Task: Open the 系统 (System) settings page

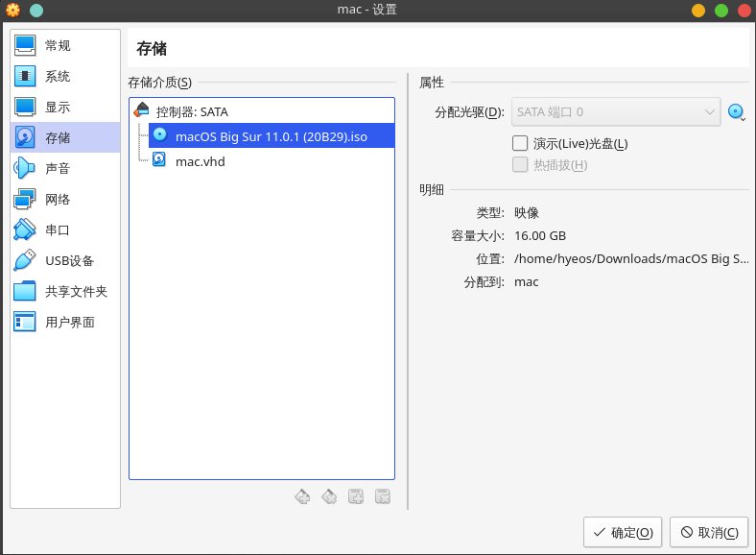Action: (65, 76)
